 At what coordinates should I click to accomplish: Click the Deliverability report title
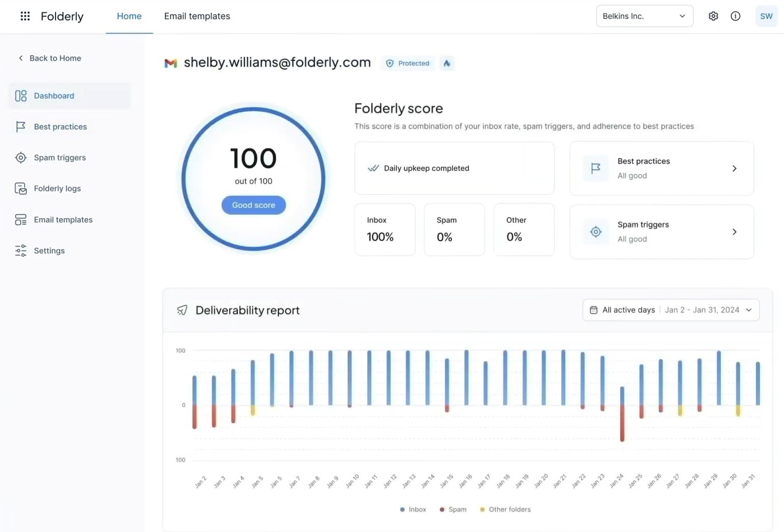click(247, 310)
